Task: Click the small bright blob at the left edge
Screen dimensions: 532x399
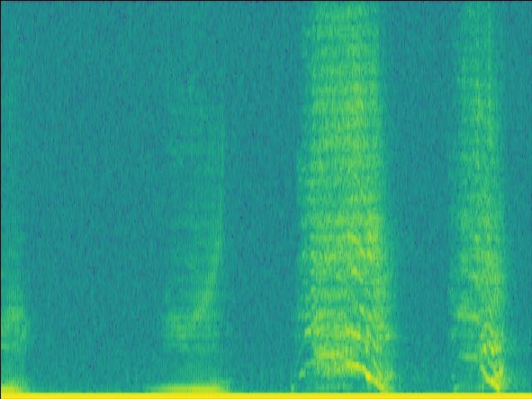Action: (12, 328)
